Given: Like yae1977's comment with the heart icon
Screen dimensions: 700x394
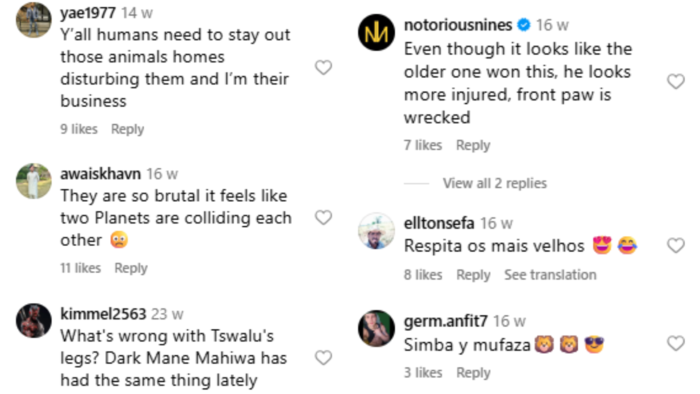Looking at the screenshot, I should [323, 68].
